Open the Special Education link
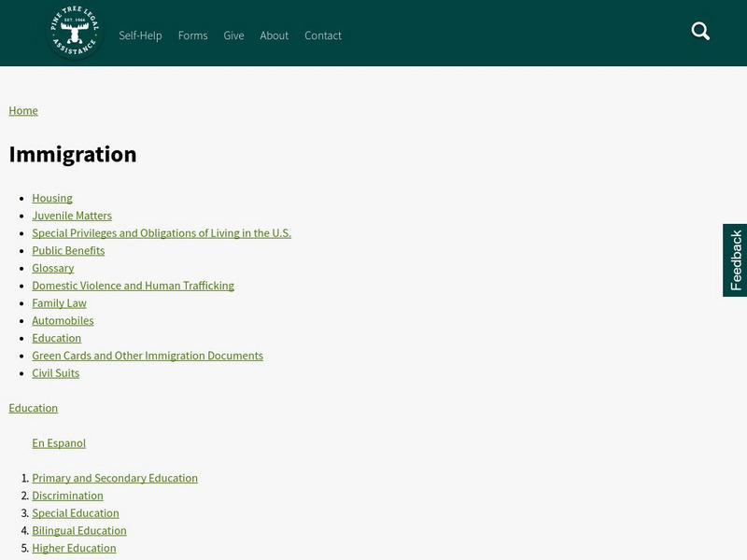 click(76, 513)
